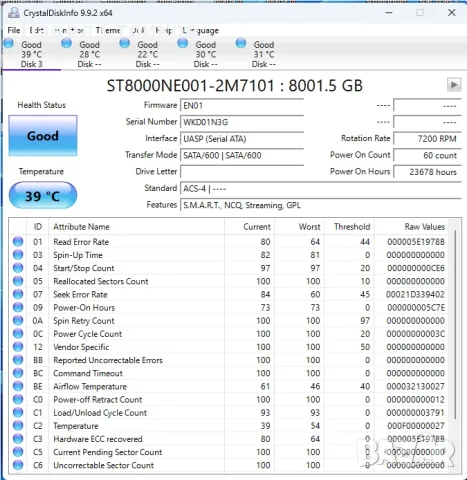Click the Health Status label
Screen dimensions: 467x480
click(42, 105)
